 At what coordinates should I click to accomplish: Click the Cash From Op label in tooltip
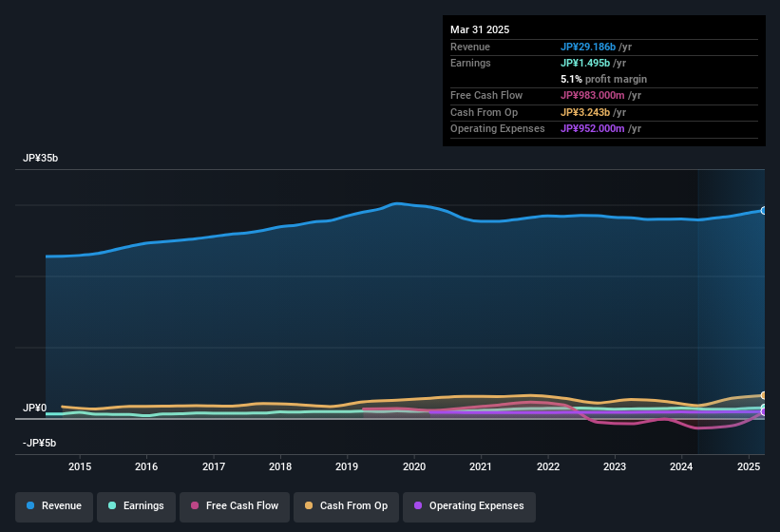[x=484, y=112]
